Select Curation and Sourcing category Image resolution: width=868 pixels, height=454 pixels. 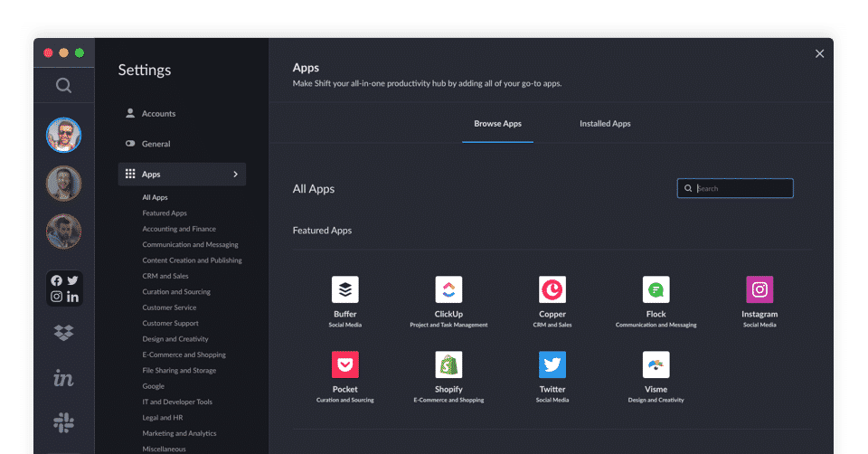click(176, 292)
